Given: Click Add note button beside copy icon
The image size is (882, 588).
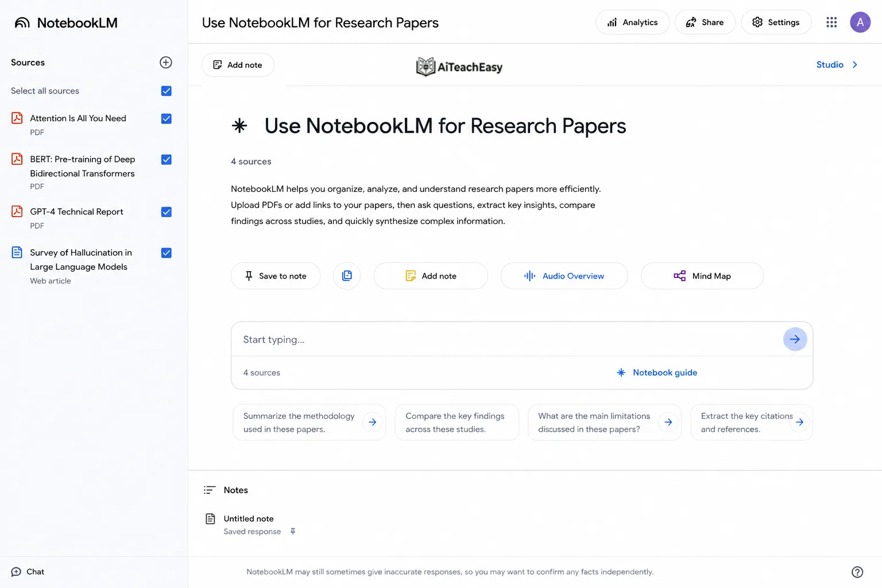Looking at the screenshot, I should [431, 276].
